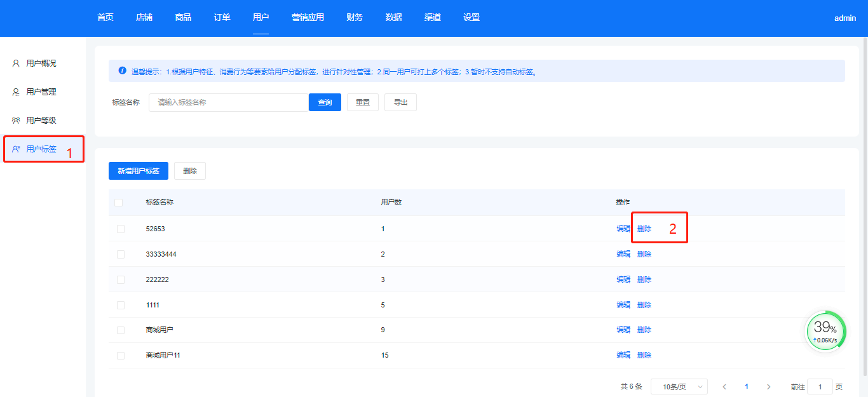This screenshot has height=397, width=868.
Task: Switch to the 订单 top navigation tab
Action: pyautogui.click(x=222, y=18)
